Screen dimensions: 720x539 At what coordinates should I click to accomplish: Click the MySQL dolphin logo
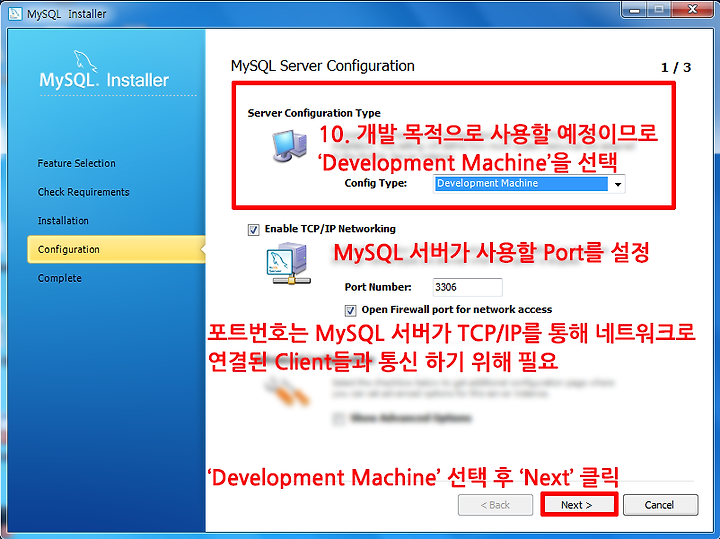(85, 62)
